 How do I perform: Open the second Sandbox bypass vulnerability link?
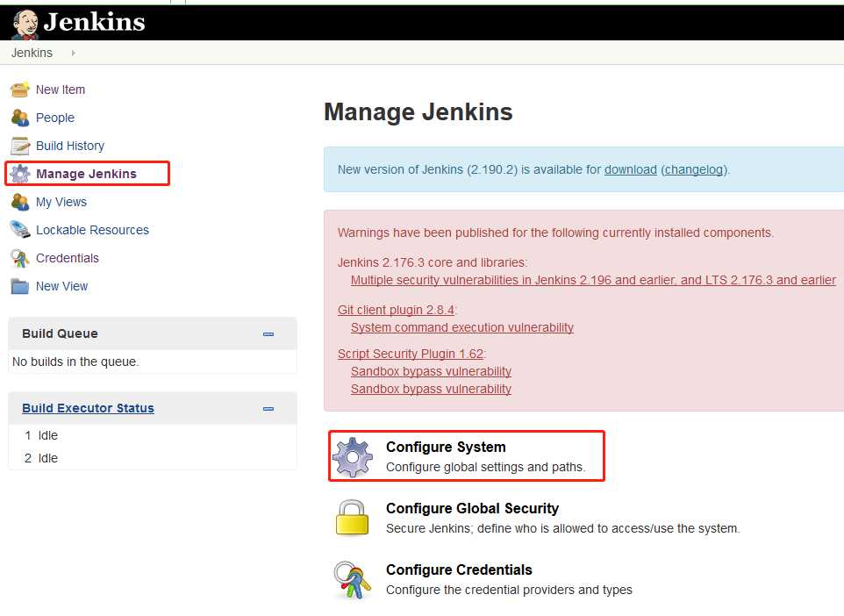coord(431,389)
